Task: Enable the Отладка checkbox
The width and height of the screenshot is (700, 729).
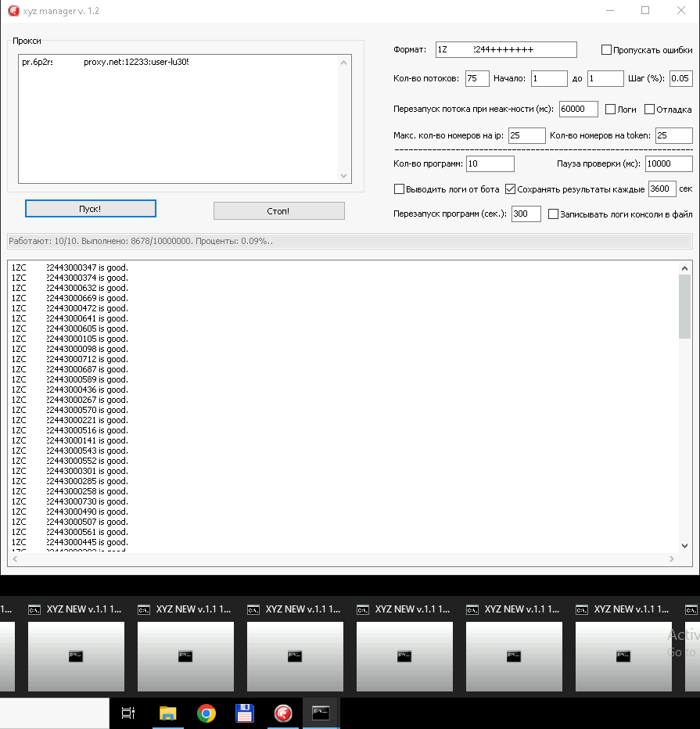Action: 649,110
